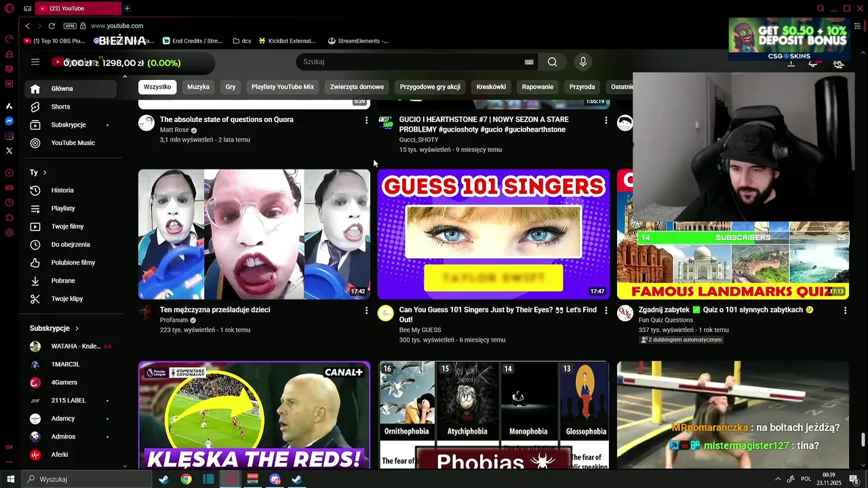Open Pobrane downloads in sidebar
This screenshot has width=868, height=488.
pos(71,281)
